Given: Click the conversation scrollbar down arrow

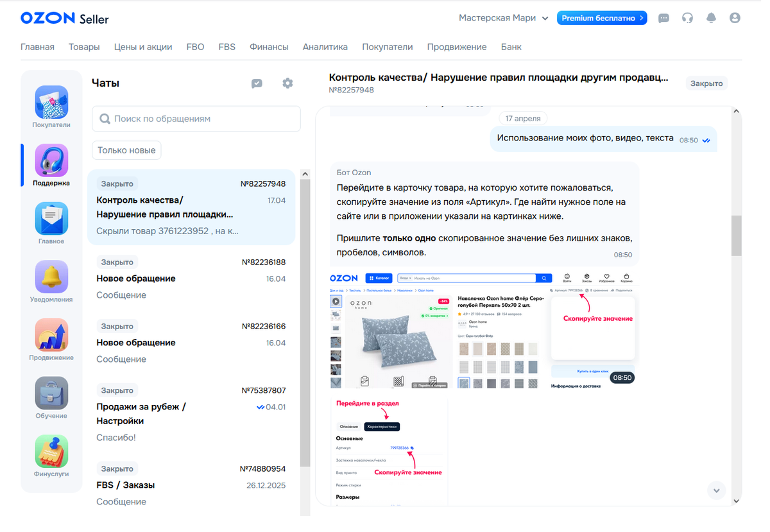Looking at the screenshot, I should click(x=737, y=501).
